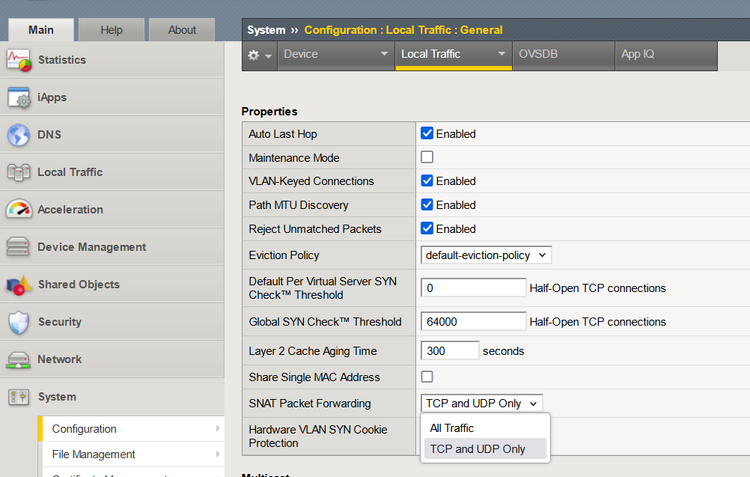
Task: Click the Security shield icon
Action: [19, 322]
